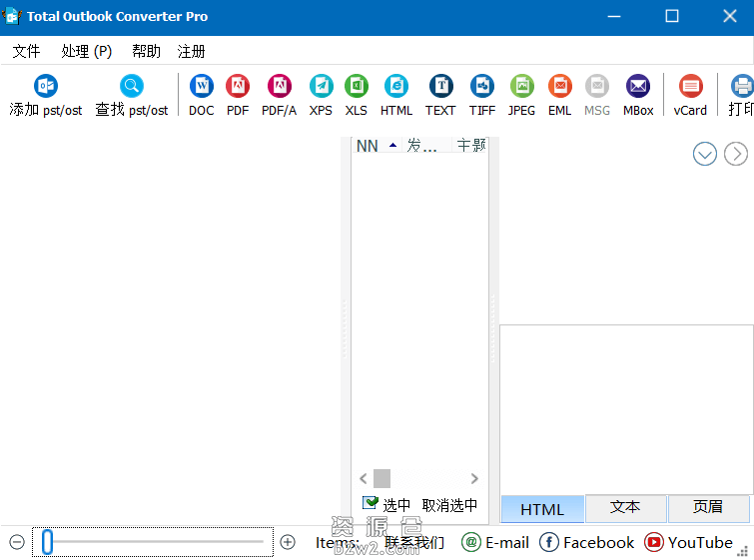Image resolution: width=754 pixels, height=560 pixels.
Task: Open the YouTube link
Action: (689, 542)
